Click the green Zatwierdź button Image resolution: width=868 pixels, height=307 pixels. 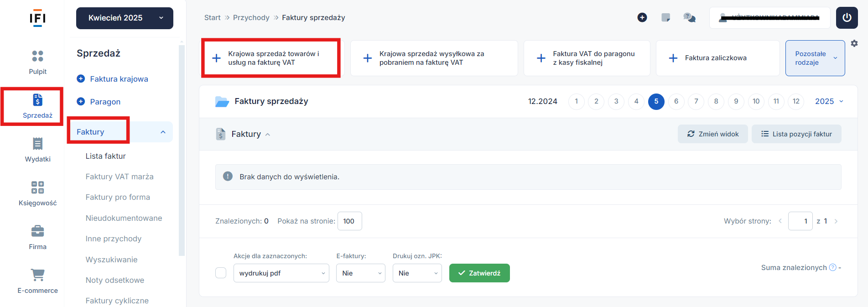pyautogui.click(x=479, y=273)
